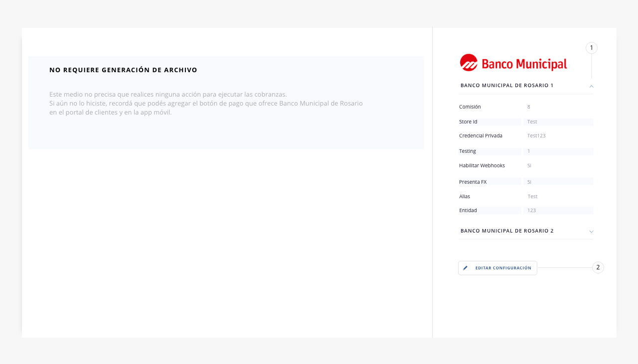The image size is (638, 364).
Task: Click the Testing value 1
Action: click(x=529, y=151)
